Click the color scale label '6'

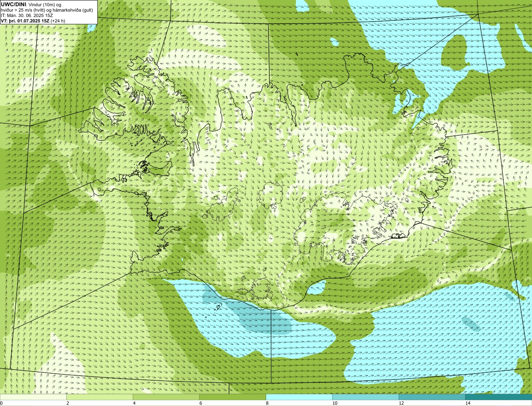[x=201, y=403]
